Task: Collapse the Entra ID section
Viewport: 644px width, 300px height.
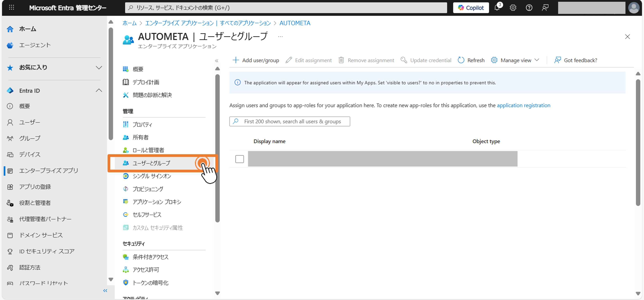Action: click(99, 90)
